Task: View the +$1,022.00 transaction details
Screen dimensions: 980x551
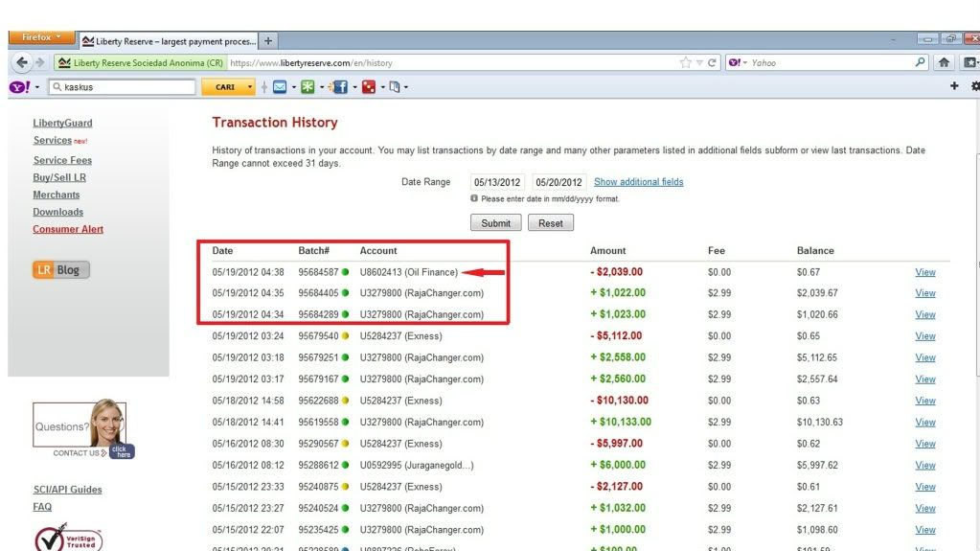Action: (925, 292)
